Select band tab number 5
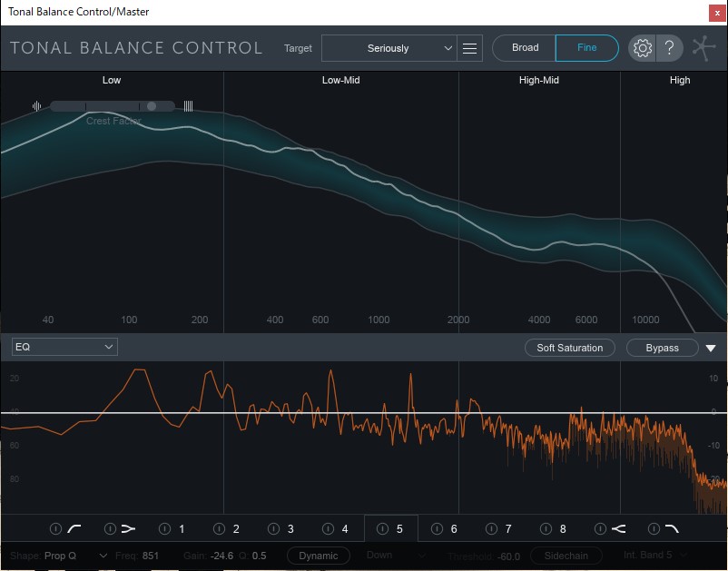728x571 pixels. [x=399, y=528]
